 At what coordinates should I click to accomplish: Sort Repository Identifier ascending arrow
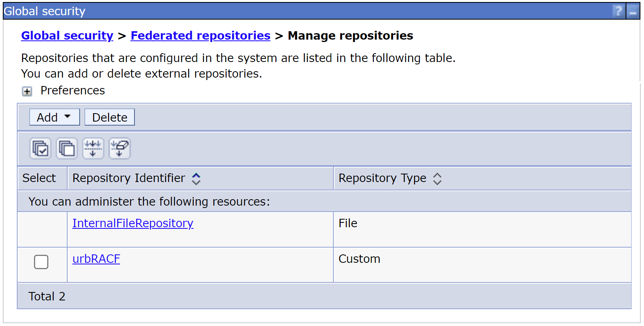pyautogui.click(x=196, y=175)
